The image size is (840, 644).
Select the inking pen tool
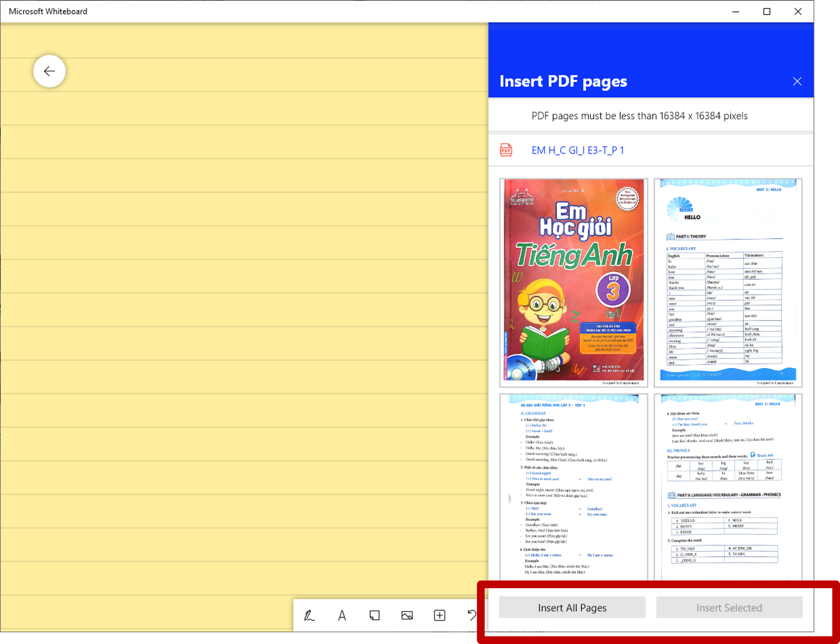pyautogui.click(x=309, y=616)
